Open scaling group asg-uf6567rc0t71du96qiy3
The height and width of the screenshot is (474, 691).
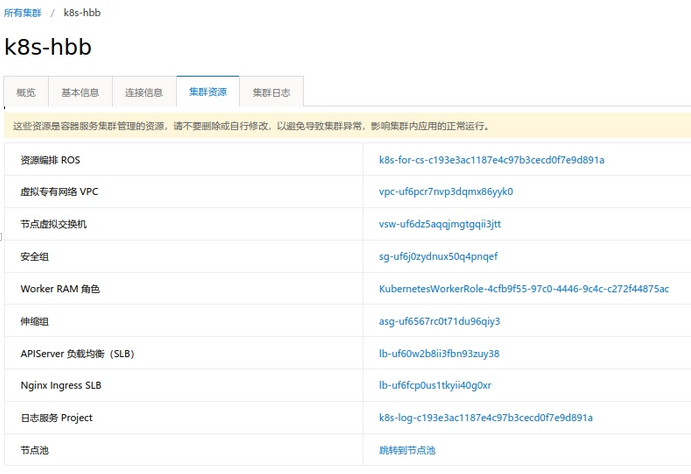click(x=439, y=321)
